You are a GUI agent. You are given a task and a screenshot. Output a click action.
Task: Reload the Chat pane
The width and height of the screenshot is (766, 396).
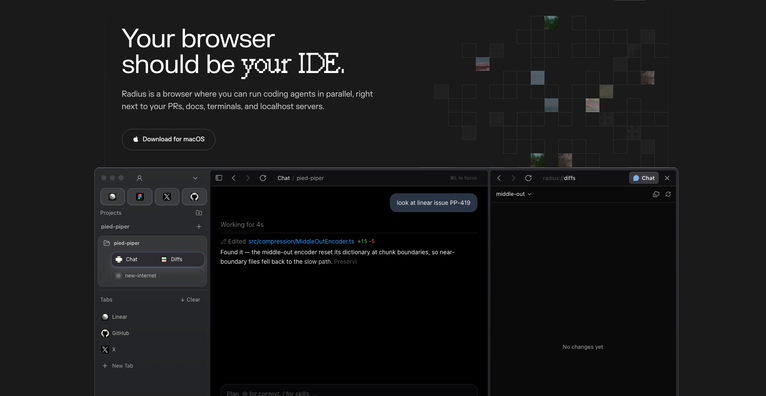[263, 178]
